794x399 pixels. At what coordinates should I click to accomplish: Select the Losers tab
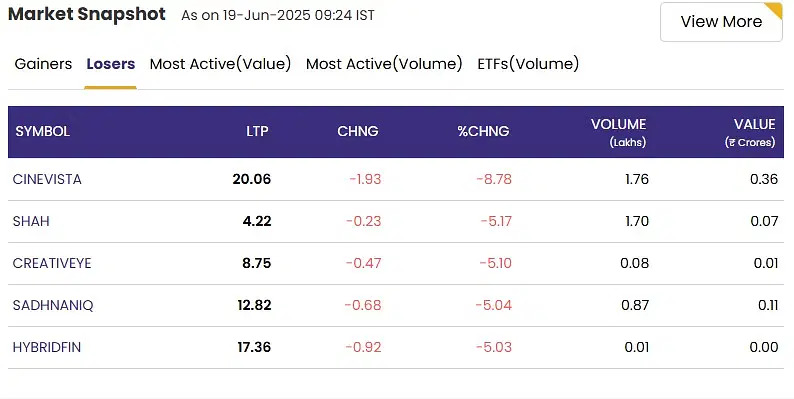(x=110, y=64)
